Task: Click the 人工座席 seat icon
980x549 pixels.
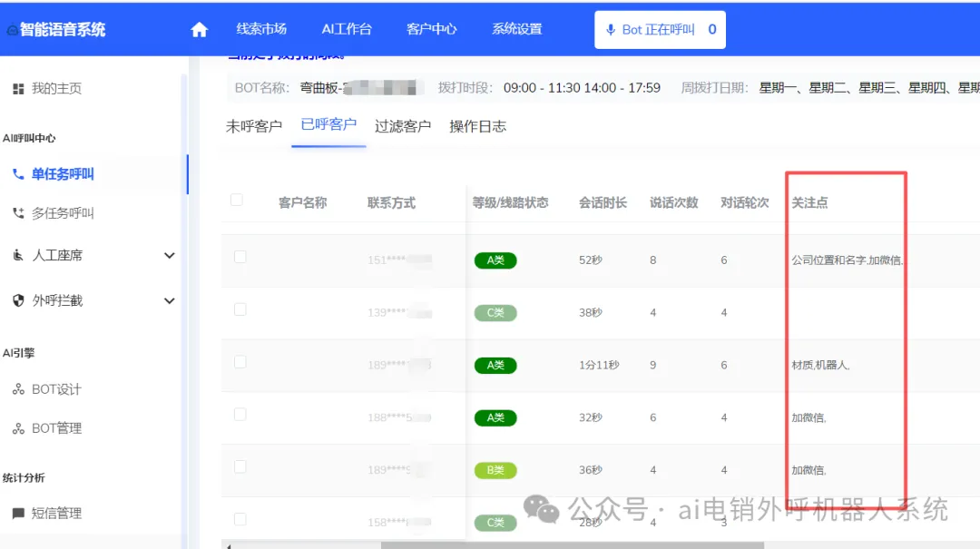Action: coord(19,255)
